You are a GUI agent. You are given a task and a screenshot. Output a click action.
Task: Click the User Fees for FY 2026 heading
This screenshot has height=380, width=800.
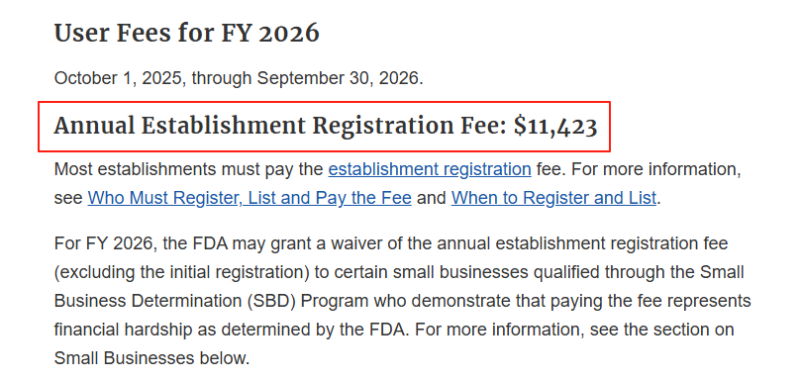pyautogui.click(x=187, y=34)
